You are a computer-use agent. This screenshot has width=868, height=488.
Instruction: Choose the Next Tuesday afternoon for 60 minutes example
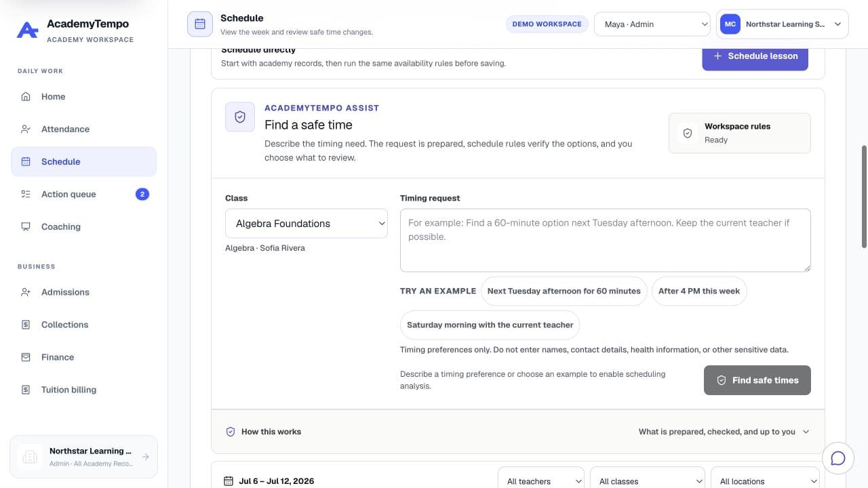(564, 291)
